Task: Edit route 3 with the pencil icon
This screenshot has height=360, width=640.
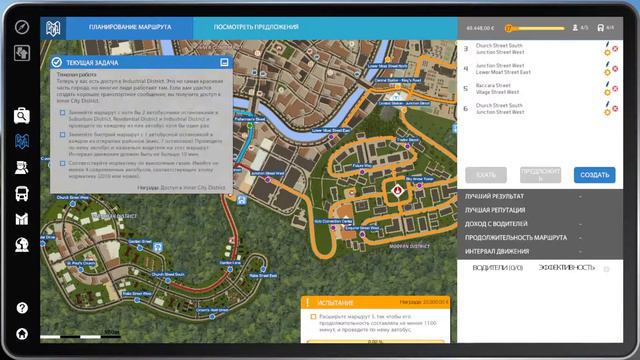Action: click(607, 44)
